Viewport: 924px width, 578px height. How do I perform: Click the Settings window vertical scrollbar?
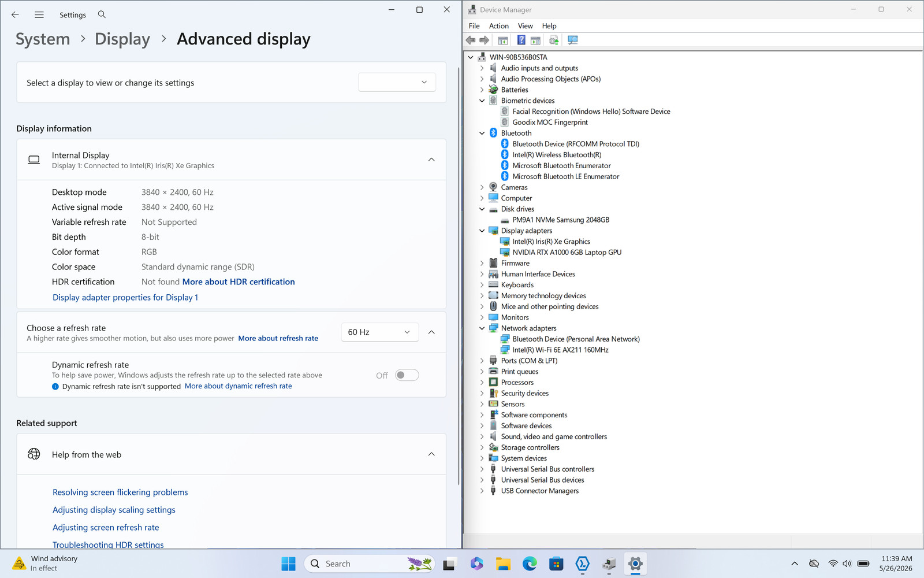[x=459, y=275]
